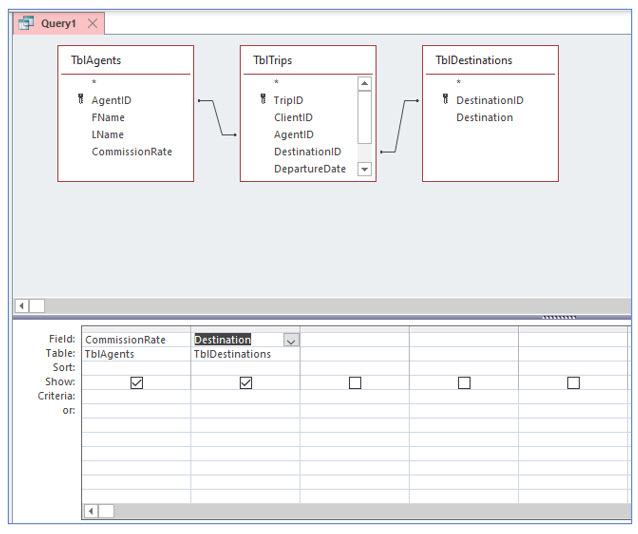
Task: Select the asterisk field in TblTrips
Action: [276, 82]
